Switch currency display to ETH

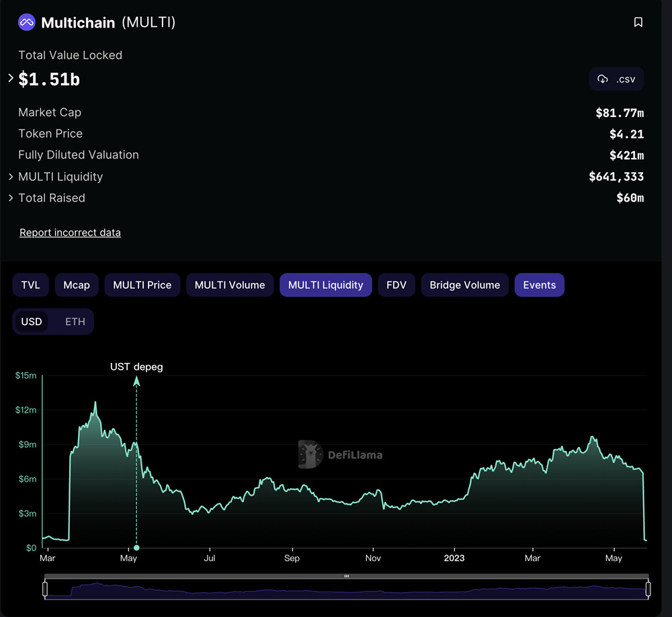[75, 321]
